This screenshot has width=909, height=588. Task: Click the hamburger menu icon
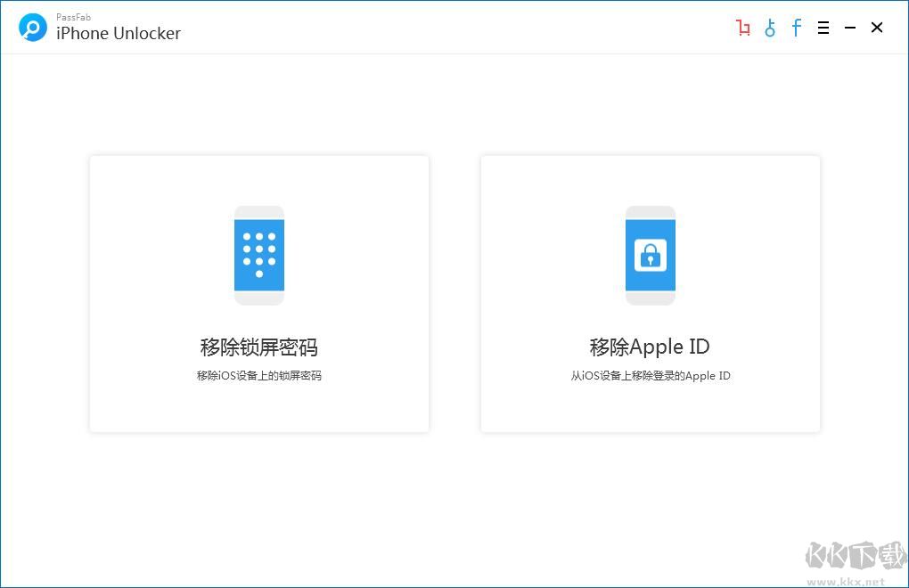[823, 28]
